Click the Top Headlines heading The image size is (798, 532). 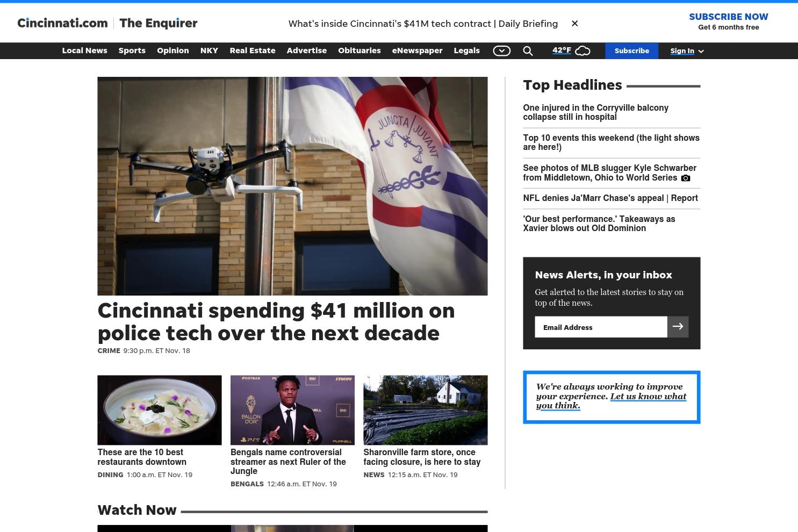572,85
